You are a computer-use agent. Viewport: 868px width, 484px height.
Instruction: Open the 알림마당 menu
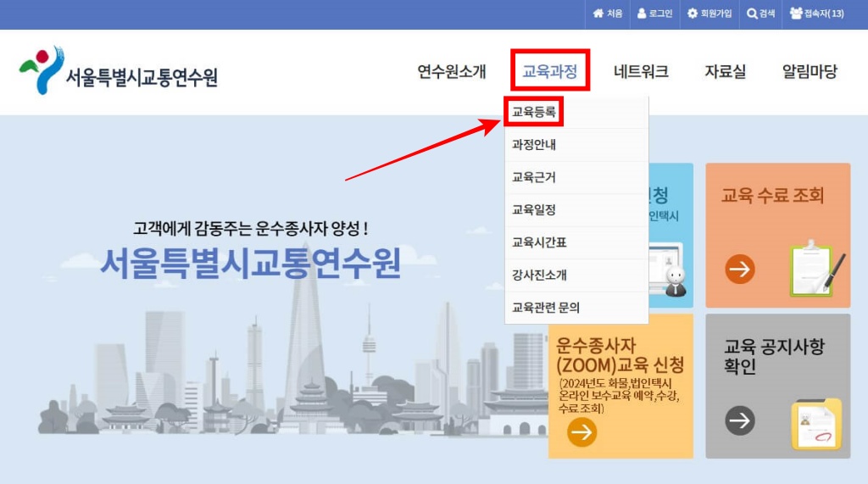tap(810, 71)
